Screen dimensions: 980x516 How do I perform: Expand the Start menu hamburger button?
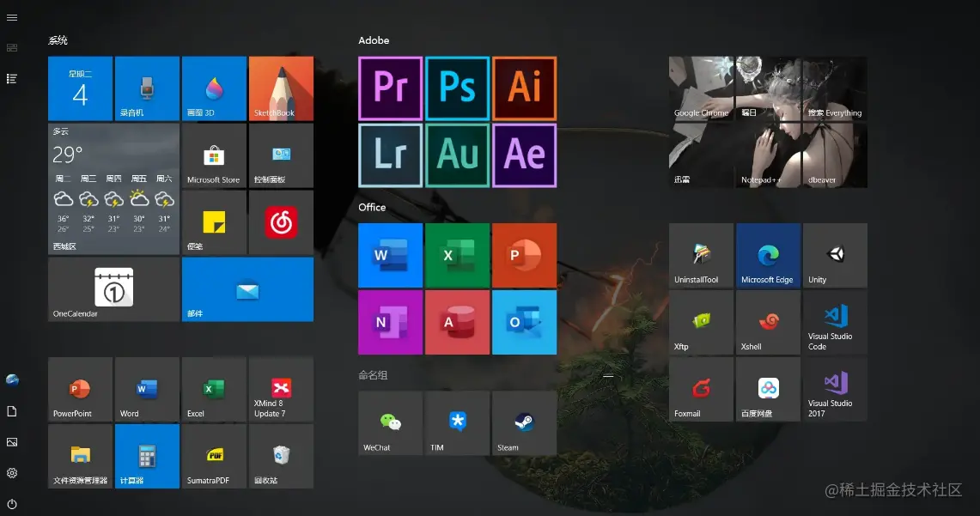pyautogui.click(x=12, y=17)
